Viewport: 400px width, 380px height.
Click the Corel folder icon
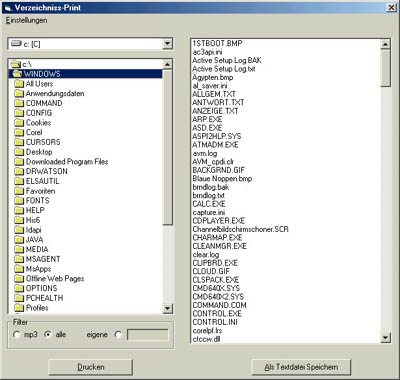(x=19, y=132)
